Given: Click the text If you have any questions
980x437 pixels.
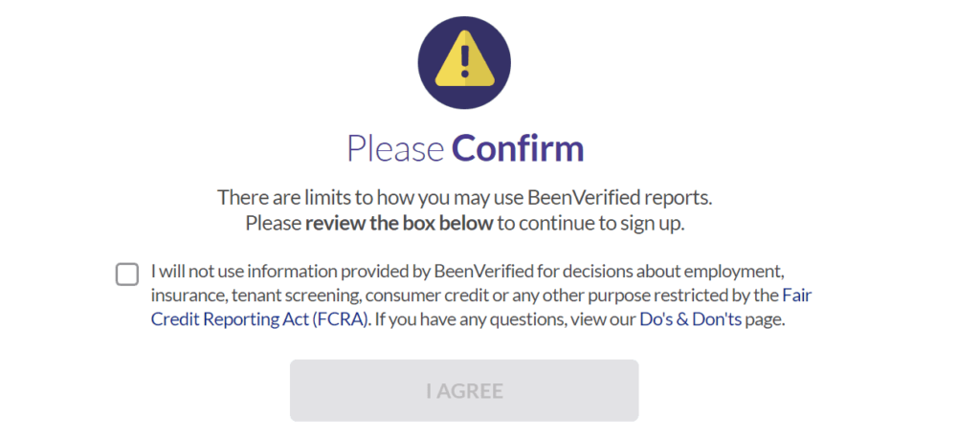Looking at the screenshot, I should pyautogui.click(x=450, y=320).
